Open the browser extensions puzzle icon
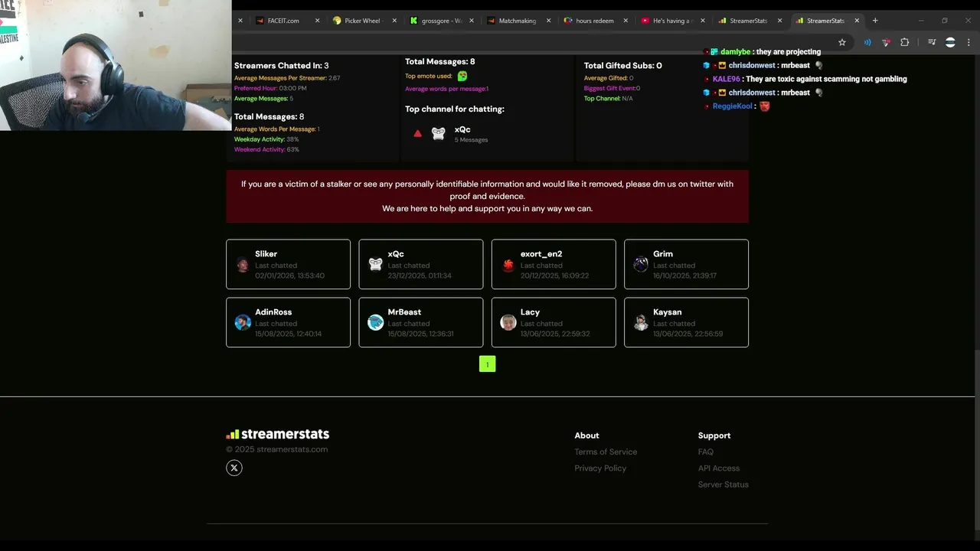980x551 pixels. (904, 42)
